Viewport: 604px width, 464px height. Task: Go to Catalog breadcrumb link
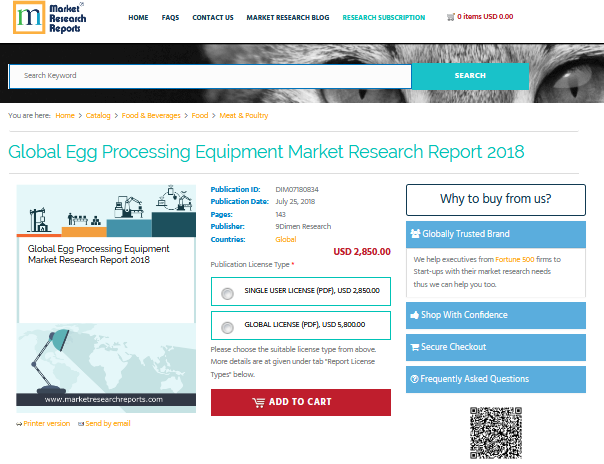click(98, 116)
